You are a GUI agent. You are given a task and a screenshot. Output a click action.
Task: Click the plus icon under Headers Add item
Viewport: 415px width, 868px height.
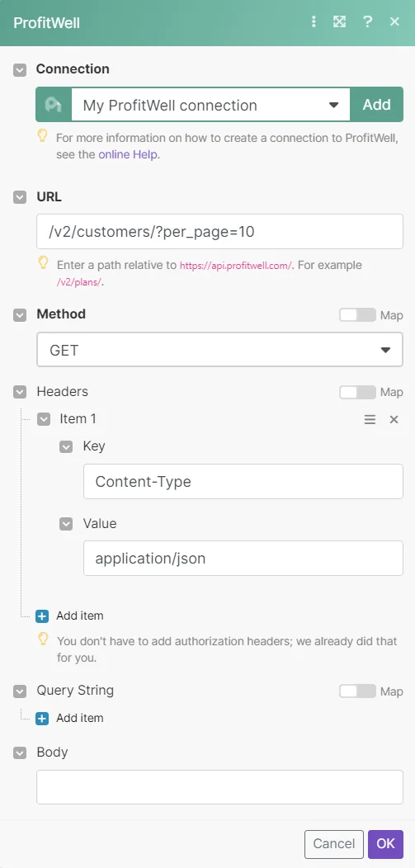[x=42, y=616]
